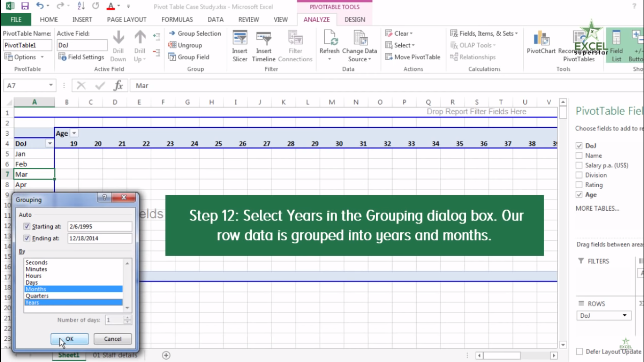The height and width of the screenshot is (362, 644).
Task: Click the Drill Down arrow icon
Action: tap(118, 37)
